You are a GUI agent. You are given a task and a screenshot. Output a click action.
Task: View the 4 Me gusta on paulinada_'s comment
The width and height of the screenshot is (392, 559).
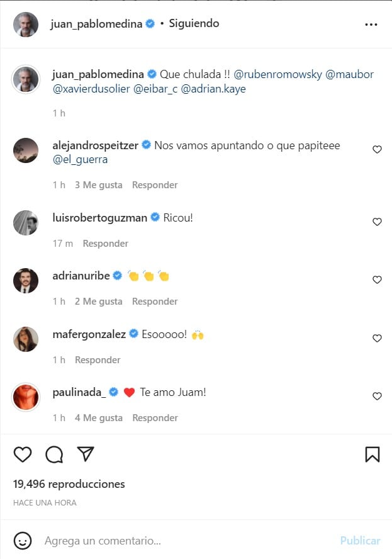[99, 418]
